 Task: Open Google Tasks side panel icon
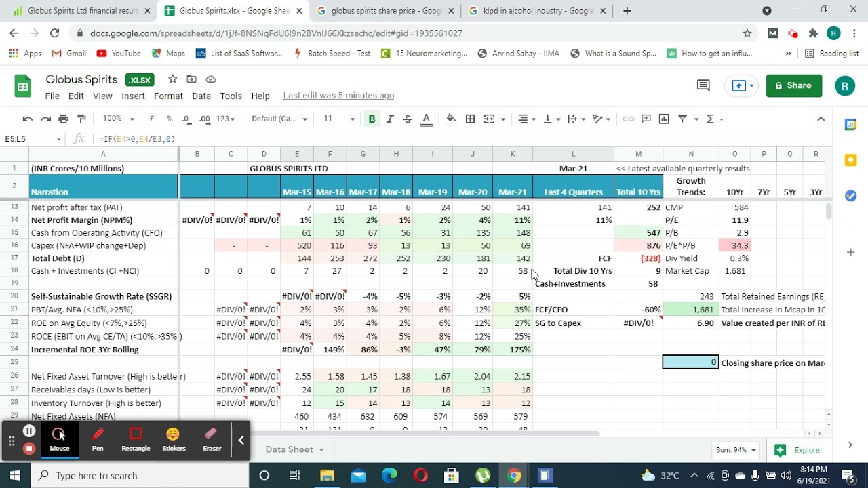click(x=850, y=195)
